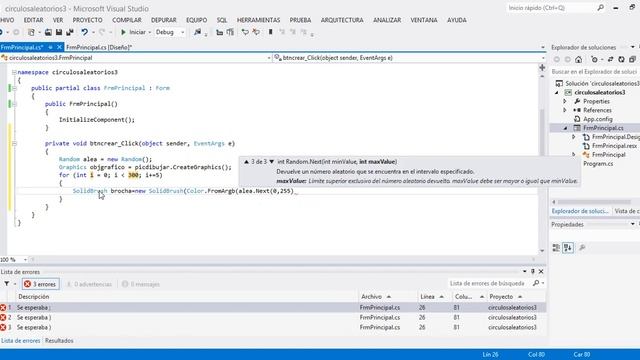Screen dimensions: 640x360
Task: Comment out the selected lines icon
Action: pos(245,32)
